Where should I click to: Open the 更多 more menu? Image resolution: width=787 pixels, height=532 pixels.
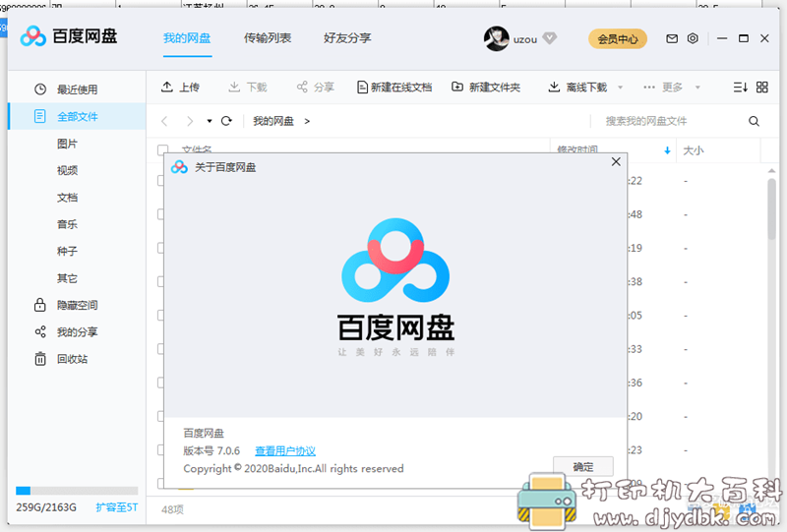(663, 88)
